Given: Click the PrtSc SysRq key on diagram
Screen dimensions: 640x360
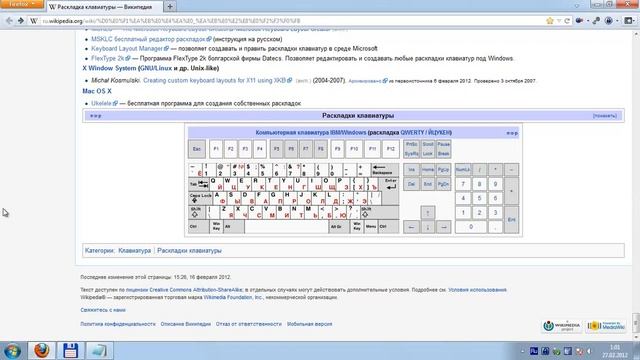Looking at the screenshot, I should click(411, 149).
